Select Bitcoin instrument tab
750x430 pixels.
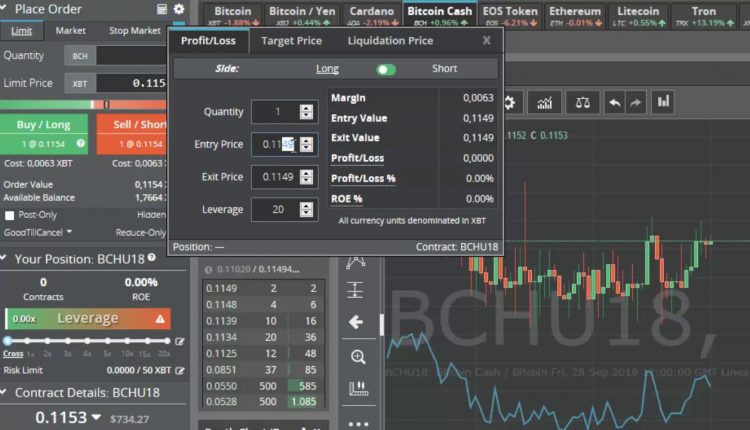coord(233,15)
